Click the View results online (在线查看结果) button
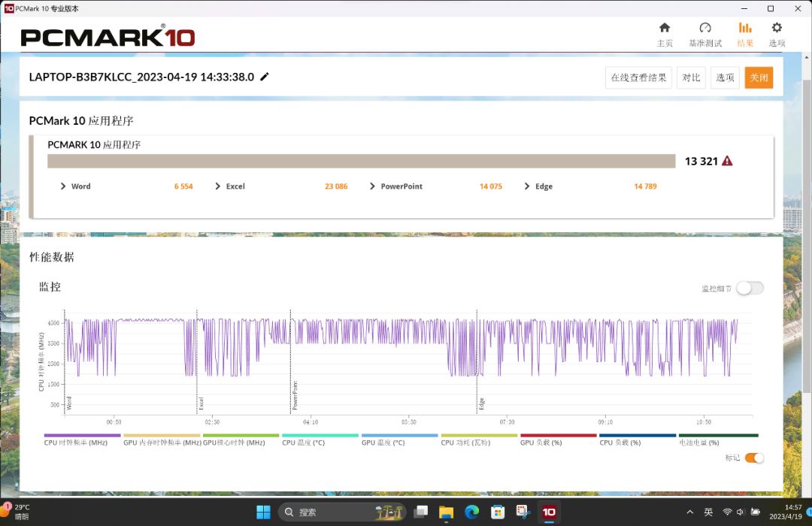Screen dimensions: 812x526 pos(638,77)
